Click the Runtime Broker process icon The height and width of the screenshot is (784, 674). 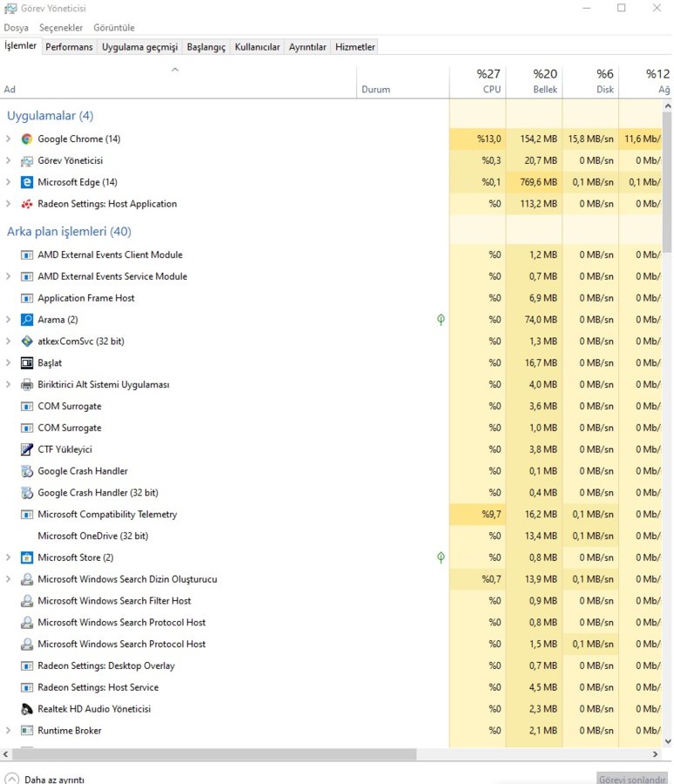click(x=27, y=731)
